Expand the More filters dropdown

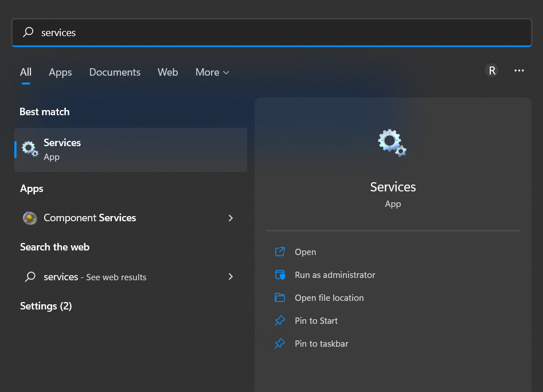(x=212, y=72)
